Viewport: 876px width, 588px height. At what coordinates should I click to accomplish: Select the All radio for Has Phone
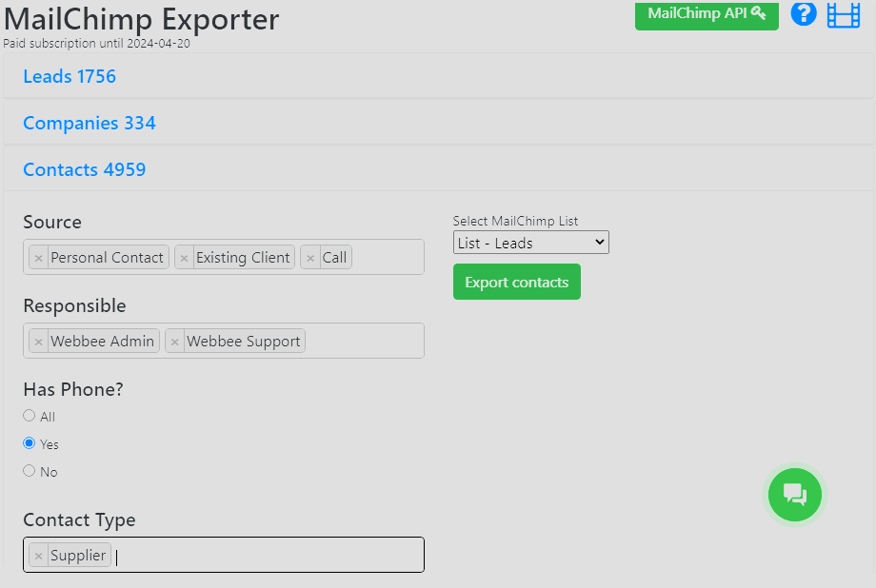30,416
